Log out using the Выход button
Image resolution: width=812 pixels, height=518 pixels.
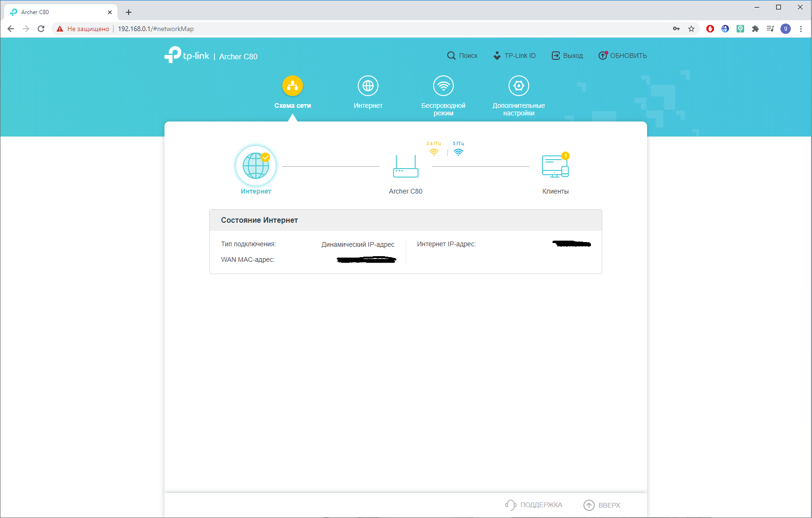pos(567,56)
